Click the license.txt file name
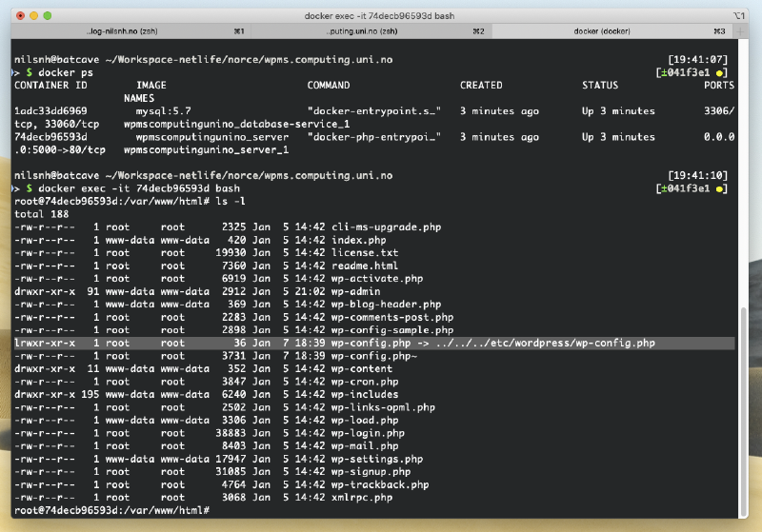Image resolution: width=762 pixels, height=532 pixels. click(x=365, y=253)
